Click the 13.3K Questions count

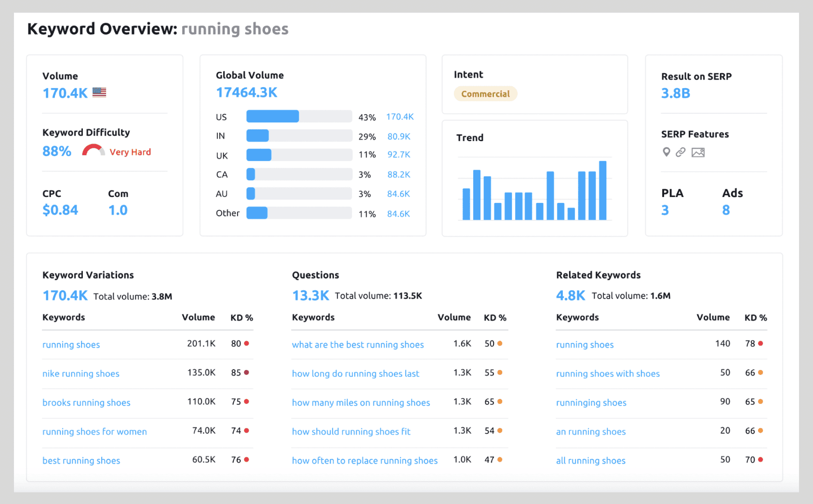click(310, 295)
